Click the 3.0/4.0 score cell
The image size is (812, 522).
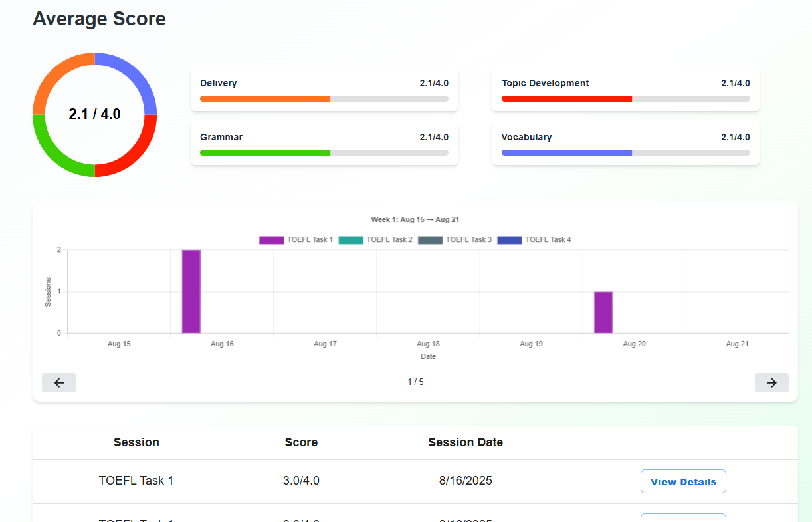pyautogui.click(x=301, y=481)
